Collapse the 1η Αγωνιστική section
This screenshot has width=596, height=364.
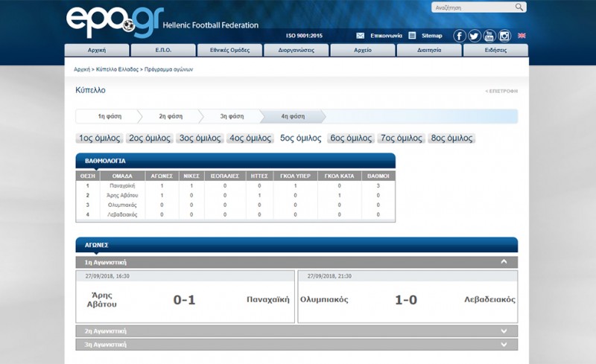point(504,262)
